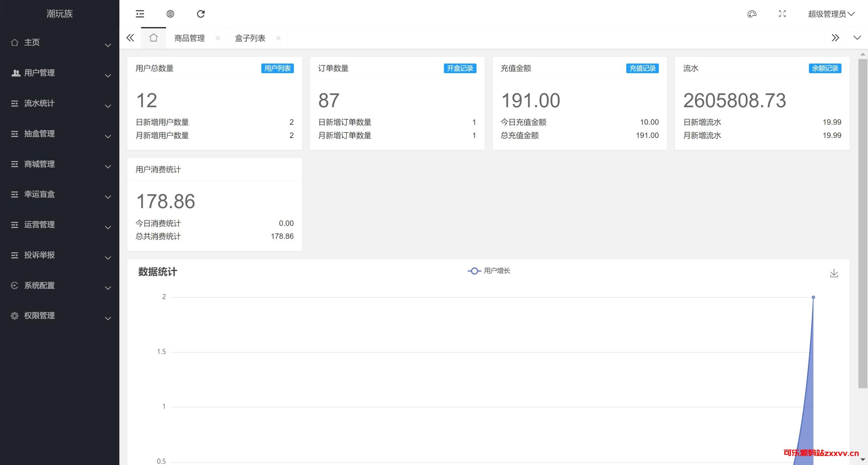Expand the 运营管理 sidebar menu

click(x=60, y=225)
